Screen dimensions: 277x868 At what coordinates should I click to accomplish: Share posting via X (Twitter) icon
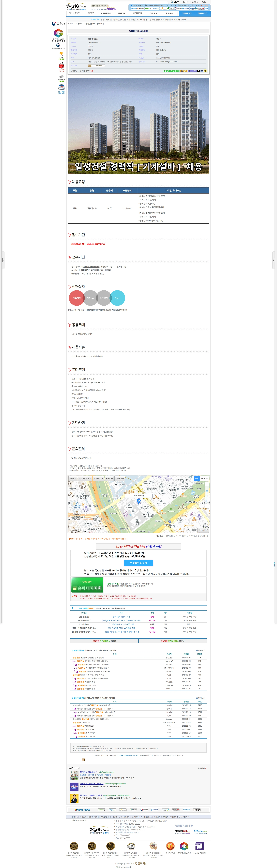click(x=199, y=71)
